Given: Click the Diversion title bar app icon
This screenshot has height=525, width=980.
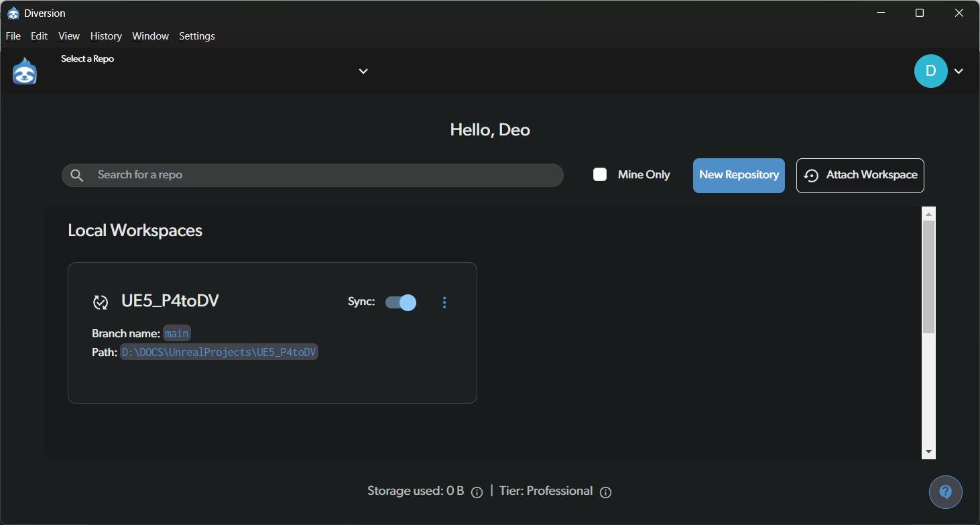Looking at the screenshot, I should [13, 13].
